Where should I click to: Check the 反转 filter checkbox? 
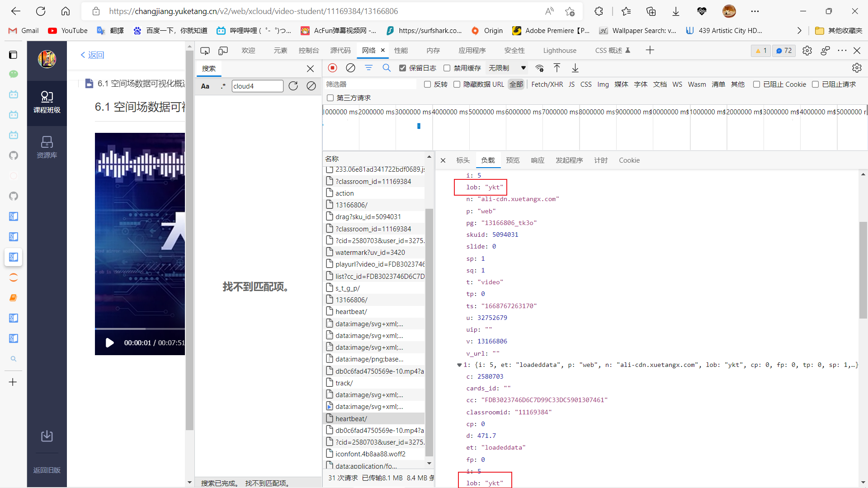coord(427,84)
